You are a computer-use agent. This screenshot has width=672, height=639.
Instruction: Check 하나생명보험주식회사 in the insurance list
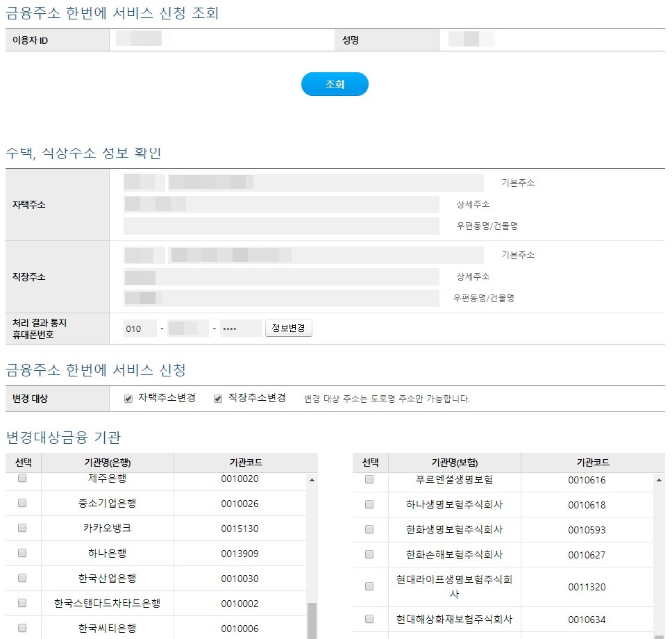(369, 505)
